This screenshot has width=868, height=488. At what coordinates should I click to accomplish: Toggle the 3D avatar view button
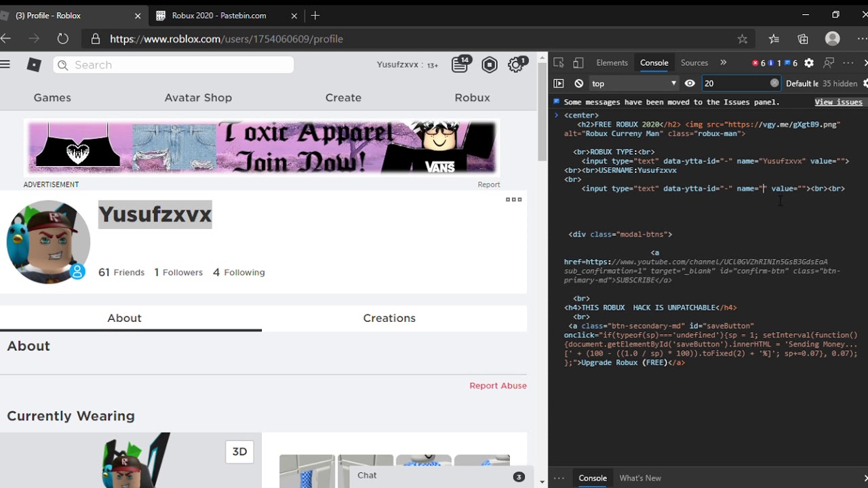239,451
